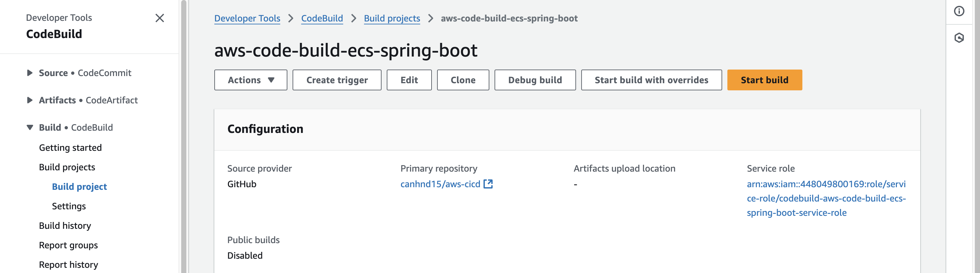Open the canhnd15/aws-cicd repository link

440,184
